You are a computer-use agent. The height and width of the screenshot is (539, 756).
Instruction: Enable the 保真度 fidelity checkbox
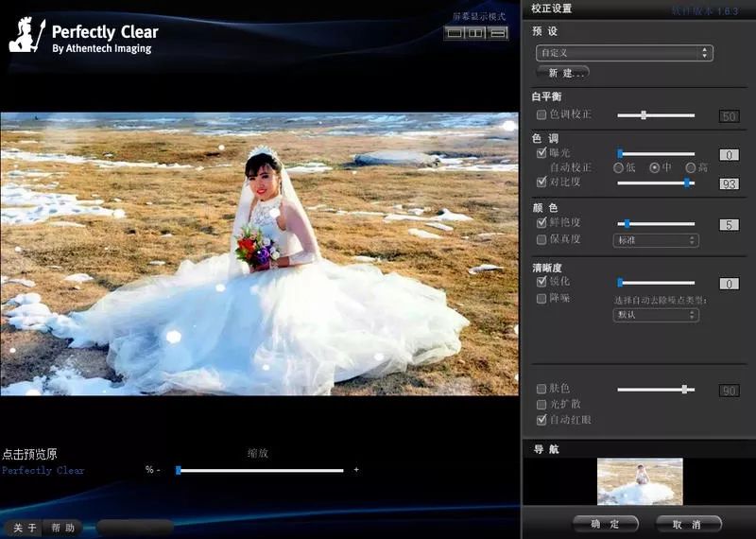point(541,239)
